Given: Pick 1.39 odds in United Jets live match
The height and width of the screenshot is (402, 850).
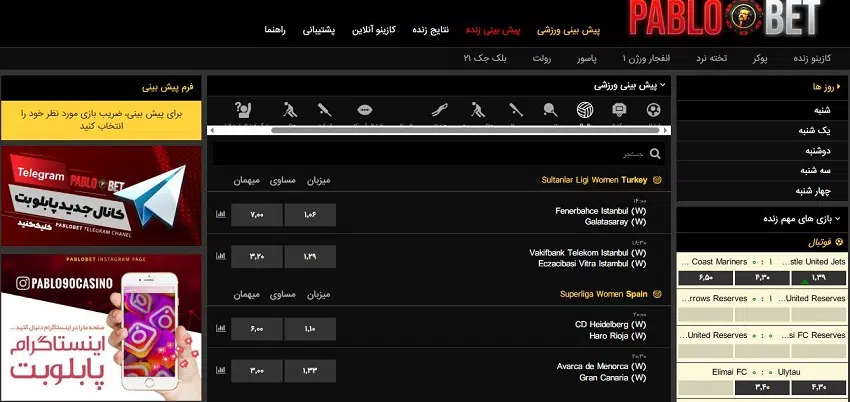Looking at the screenshot, I should pos(819,278).
